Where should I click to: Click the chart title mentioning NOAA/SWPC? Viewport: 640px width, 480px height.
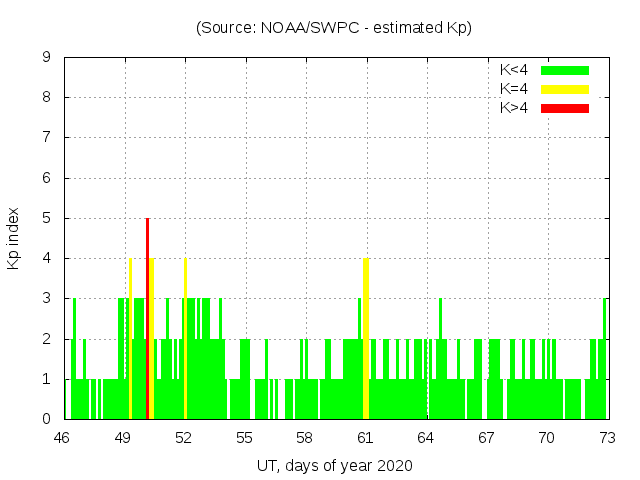[x=334, y=28]
